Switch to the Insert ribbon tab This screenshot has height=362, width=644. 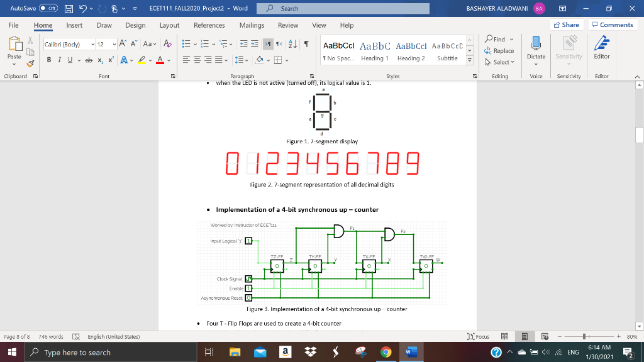pos(73,25)
